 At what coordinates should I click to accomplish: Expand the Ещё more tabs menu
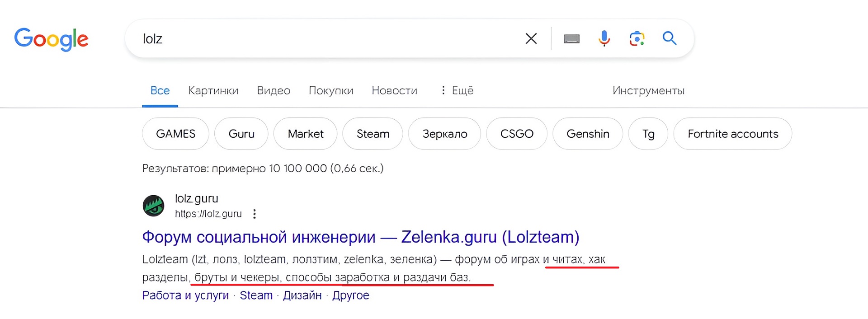(x=457, y=90)
